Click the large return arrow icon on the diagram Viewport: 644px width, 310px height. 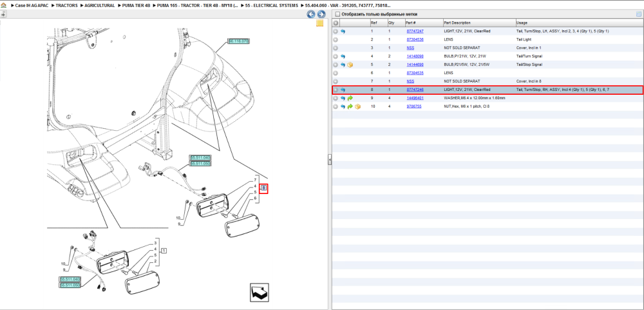pyautogui.click(x=260, y=293)
